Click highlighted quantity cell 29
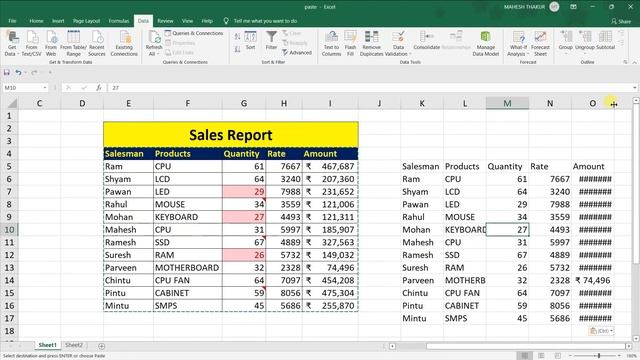The image size is (640, 360). pos(244,191)
